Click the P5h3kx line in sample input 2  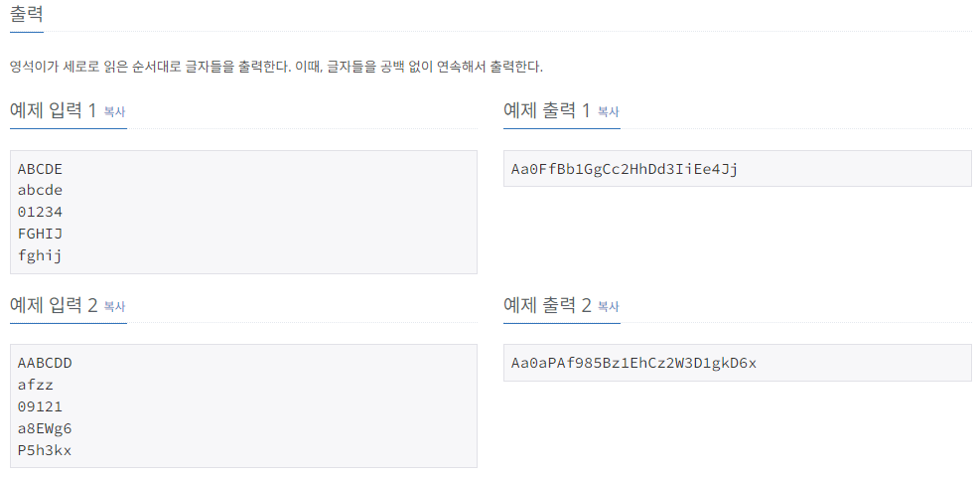[45, 450]
